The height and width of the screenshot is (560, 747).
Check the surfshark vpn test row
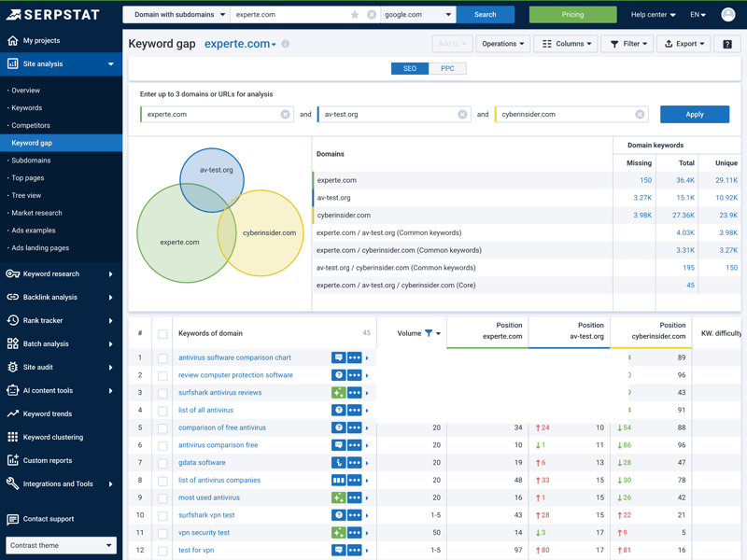[162, 515]
